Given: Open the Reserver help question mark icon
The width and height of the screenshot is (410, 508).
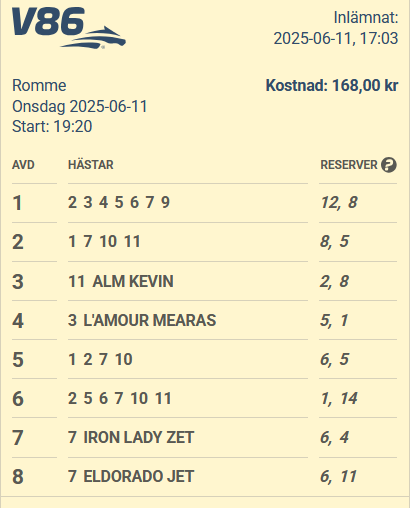Looking at the screenshot, I should [389, 165].
